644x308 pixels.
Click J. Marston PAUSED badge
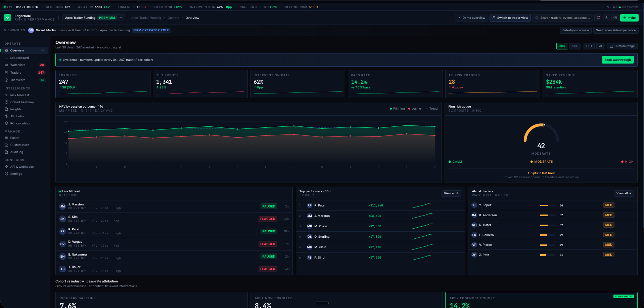point(269,206)
